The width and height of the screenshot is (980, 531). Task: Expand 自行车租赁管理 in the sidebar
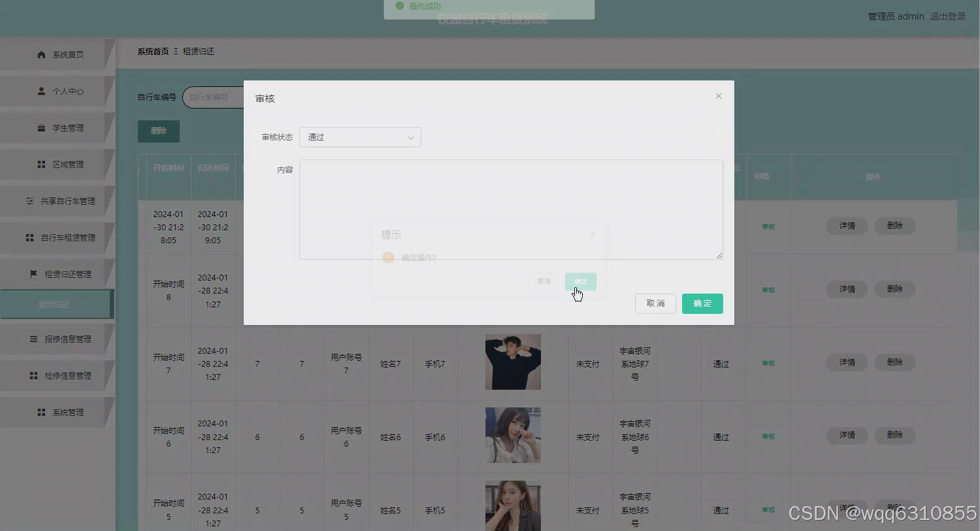tap(57, 237)
